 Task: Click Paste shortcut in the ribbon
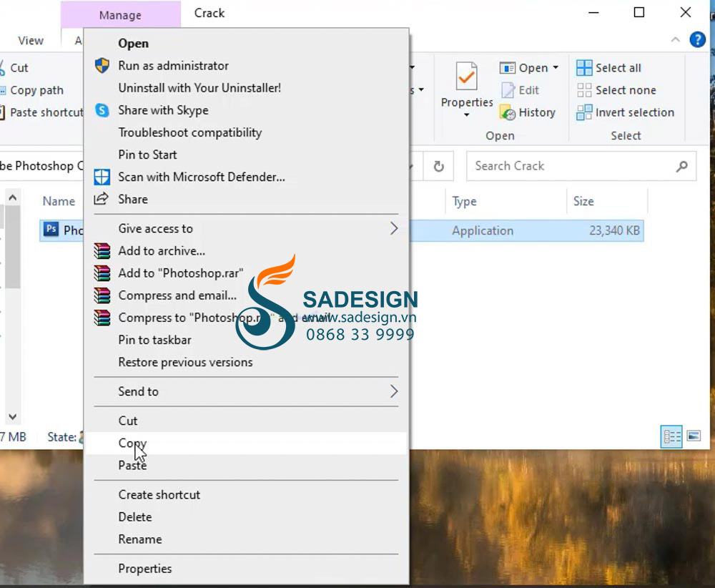click(x=42, y=112)
